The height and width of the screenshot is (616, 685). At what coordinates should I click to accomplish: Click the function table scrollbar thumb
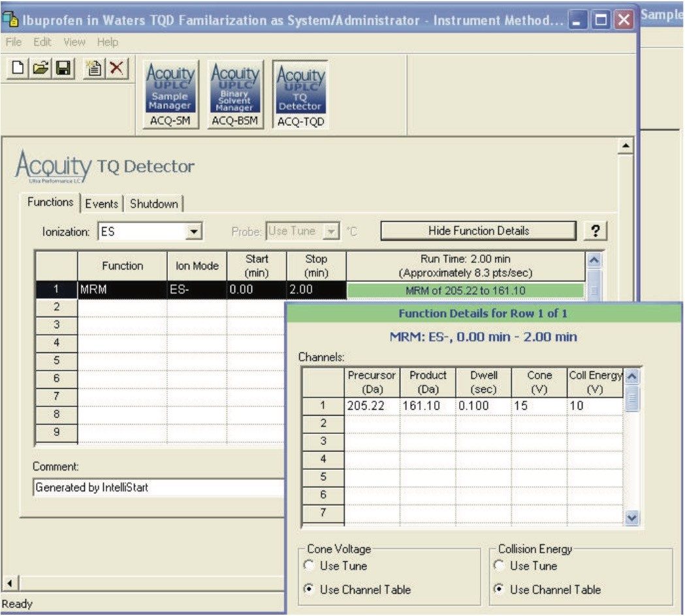pos(594,285)
